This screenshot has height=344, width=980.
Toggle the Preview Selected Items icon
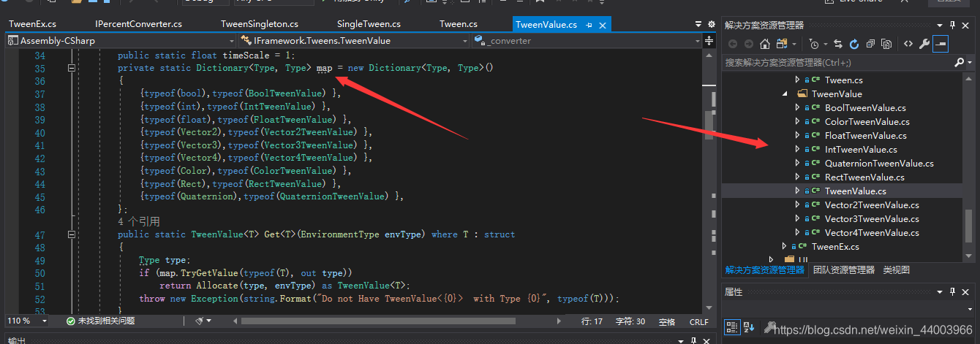pyautogui.click(x=941, y=44)
